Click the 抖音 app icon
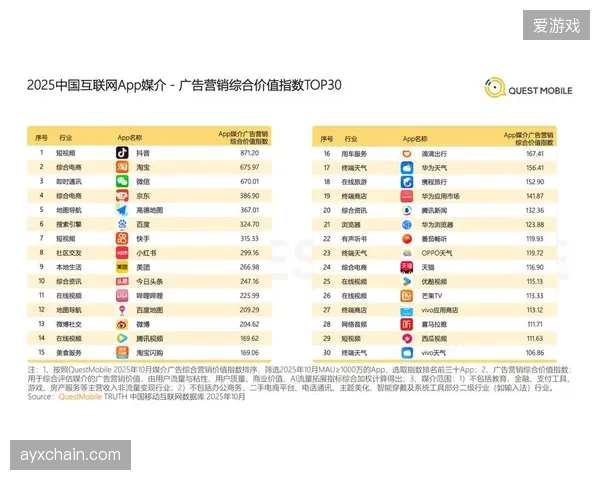Image resolution: width=600 pixels, height=480 pixels. [x=122, y=153]
